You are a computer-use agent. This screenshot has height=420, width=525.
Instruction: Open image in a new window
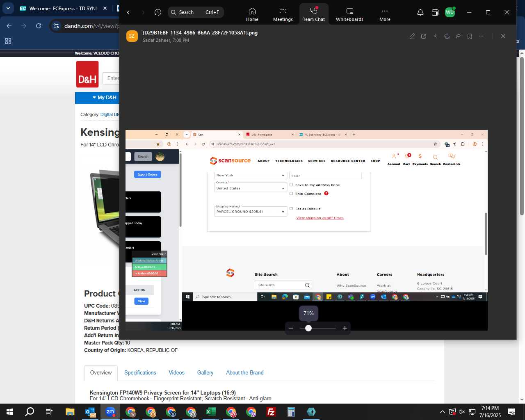[x=424, y=36]
